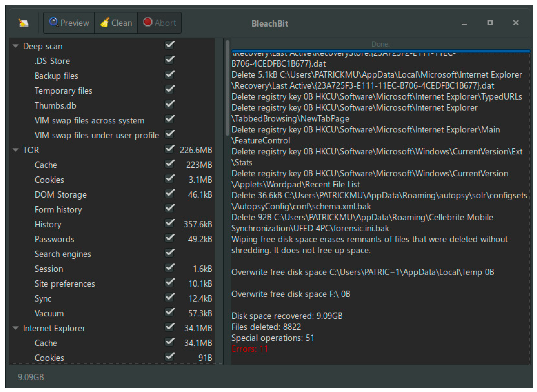Maximize the BleachBit window
The height and width of the screenshot is (392, 537).
point(490,23)
